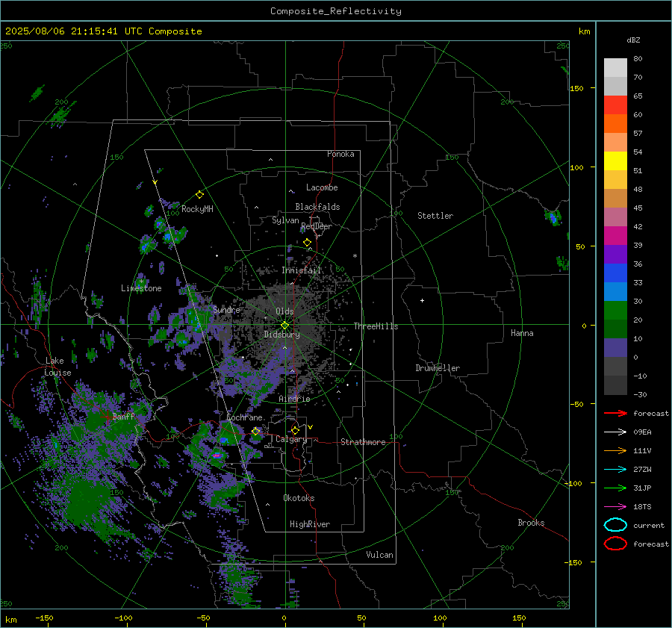
Task: Click the yellow diamond marker near RockyMH
Action: [x=199, y=195]
